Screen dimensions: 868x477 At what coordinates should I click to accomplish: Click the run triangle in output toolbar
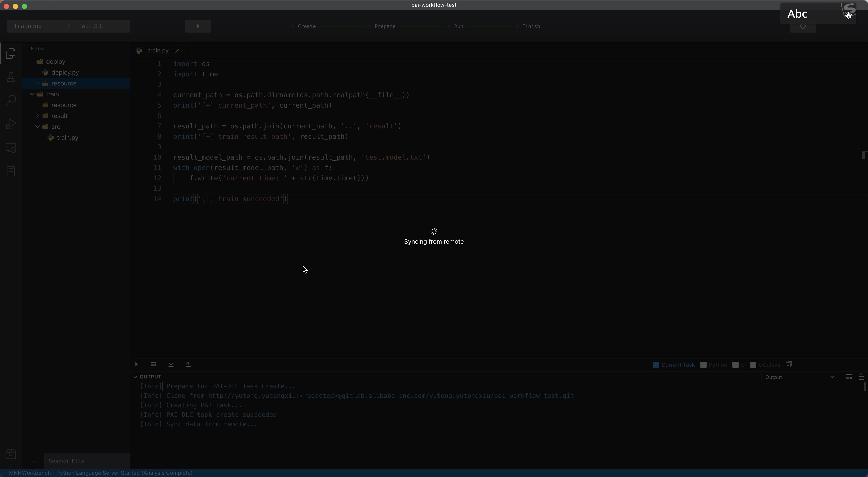pos(137,364)
